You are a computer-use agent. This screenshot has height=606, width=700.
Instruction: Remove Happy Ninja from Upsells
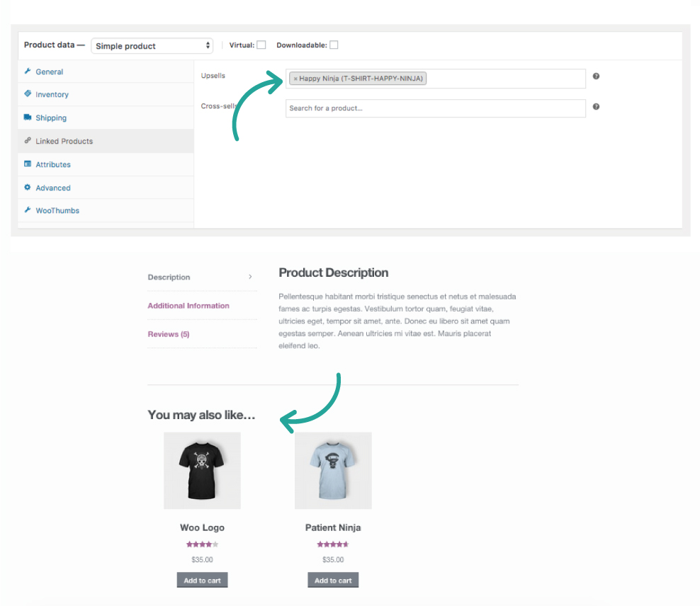point(296,78)
